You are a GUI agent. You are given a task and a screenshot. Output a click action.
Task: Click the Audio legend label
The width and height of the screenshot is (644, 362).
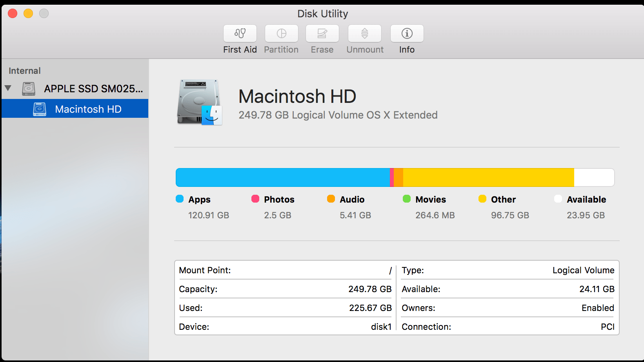click(x=352, y=199)
